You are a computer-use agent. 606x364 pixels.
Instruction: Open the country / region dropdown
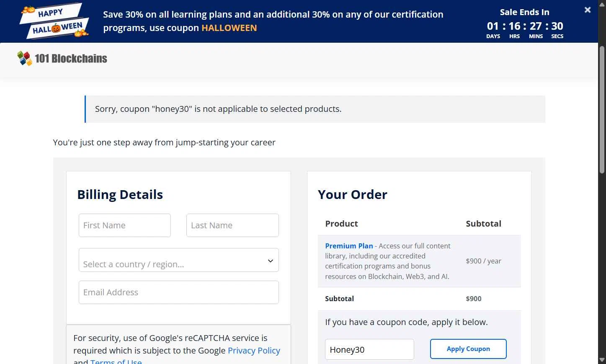[179, 260]
